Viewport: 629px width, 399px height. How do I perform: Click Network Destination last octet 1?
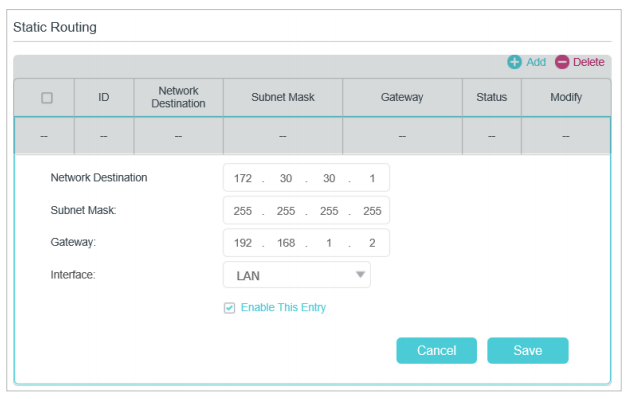click(x=372, y=178)
